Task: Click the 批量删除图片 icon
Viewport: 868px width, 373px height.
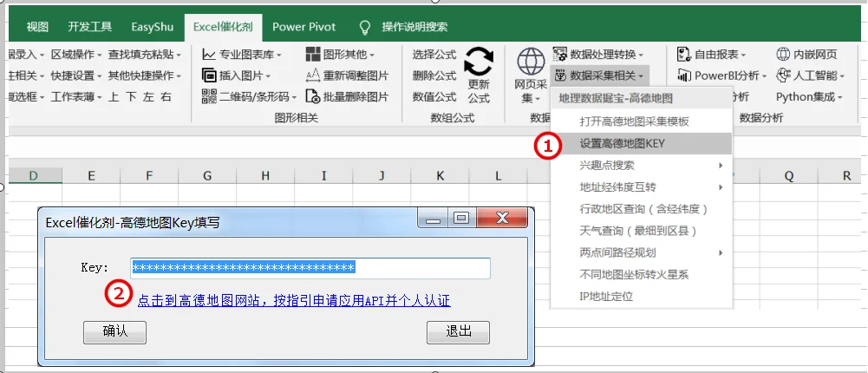Action: tap(313, 97)
